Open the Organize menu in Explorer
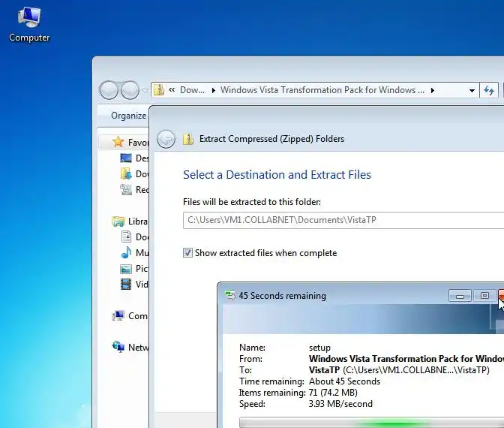 [x=128, y=116]
